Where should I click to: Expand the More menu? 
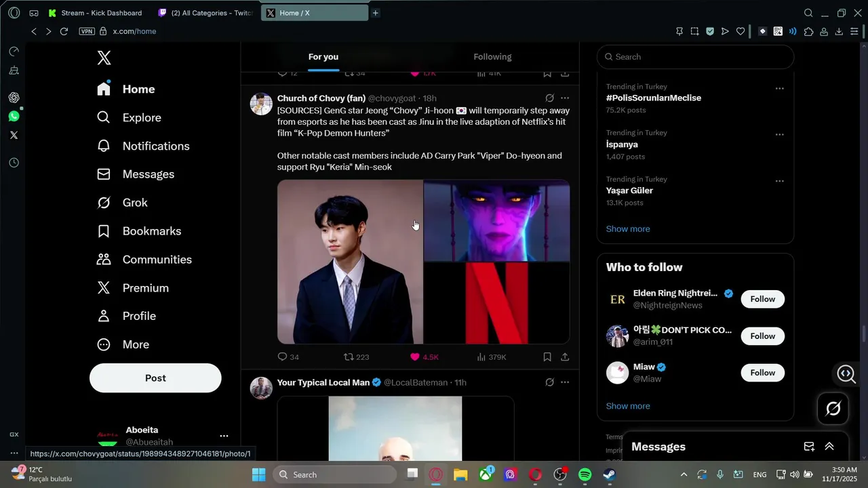tap(123, 344)
